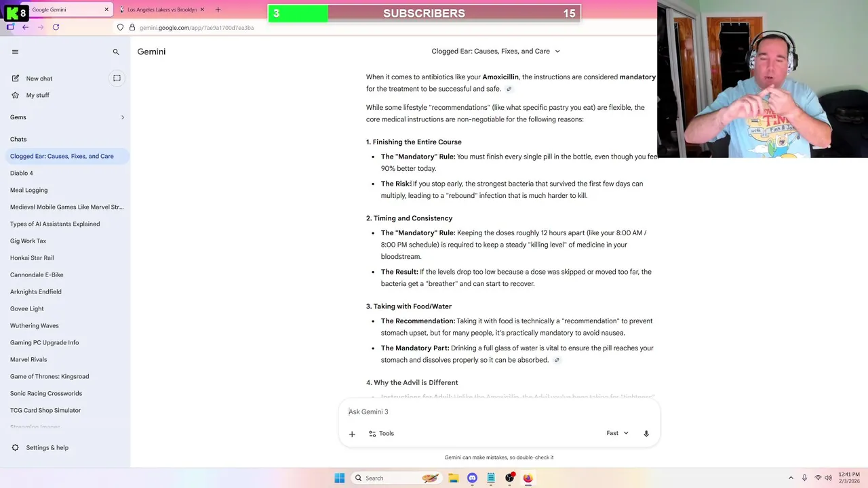The width and height of the screenshot is (868, 488).
Task: Open the clock showing 12:41 PM
Action: pos(849,478)
